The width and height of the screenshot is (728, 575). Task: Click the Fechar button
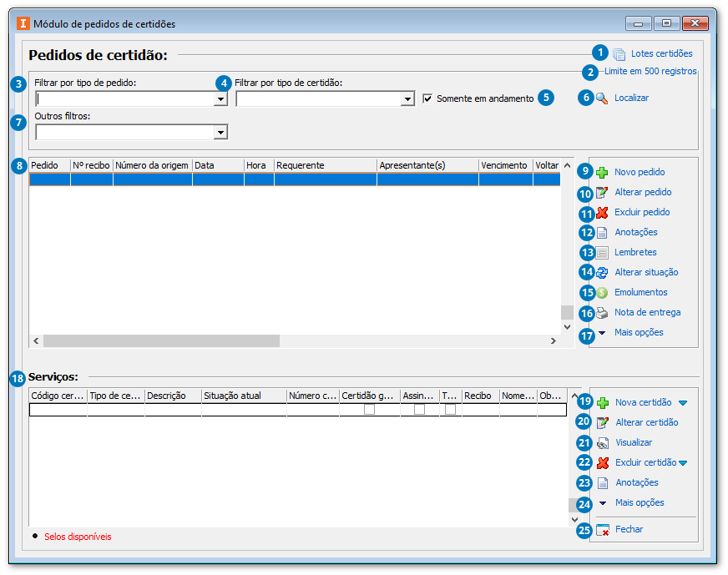[629, 529]
